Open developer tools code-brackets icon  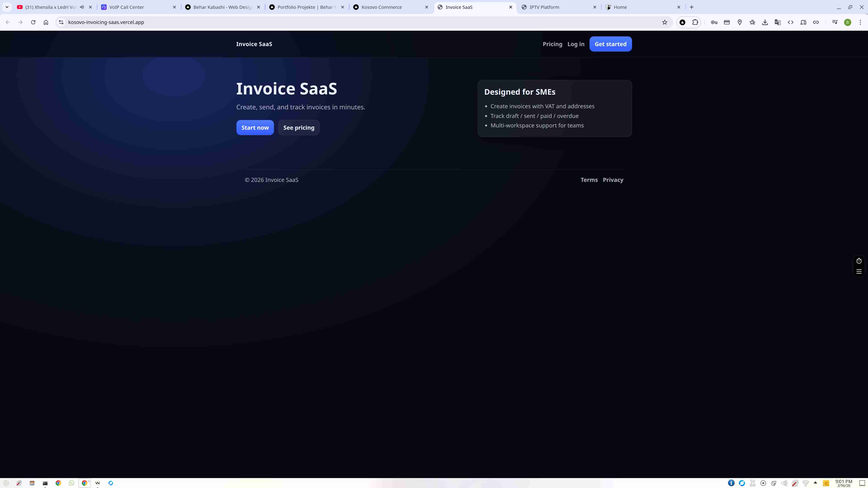tap(790, 22)
